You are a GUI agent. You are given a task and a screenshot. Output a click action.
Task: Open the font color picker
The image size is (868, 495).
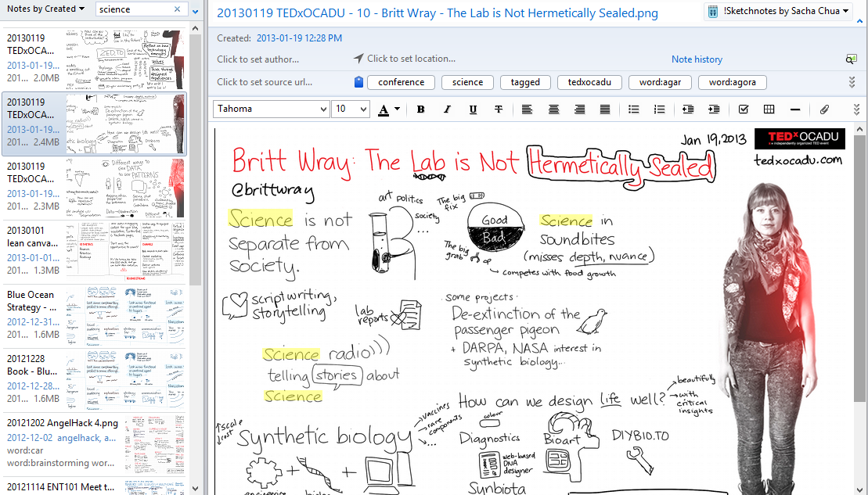[398, 109]
